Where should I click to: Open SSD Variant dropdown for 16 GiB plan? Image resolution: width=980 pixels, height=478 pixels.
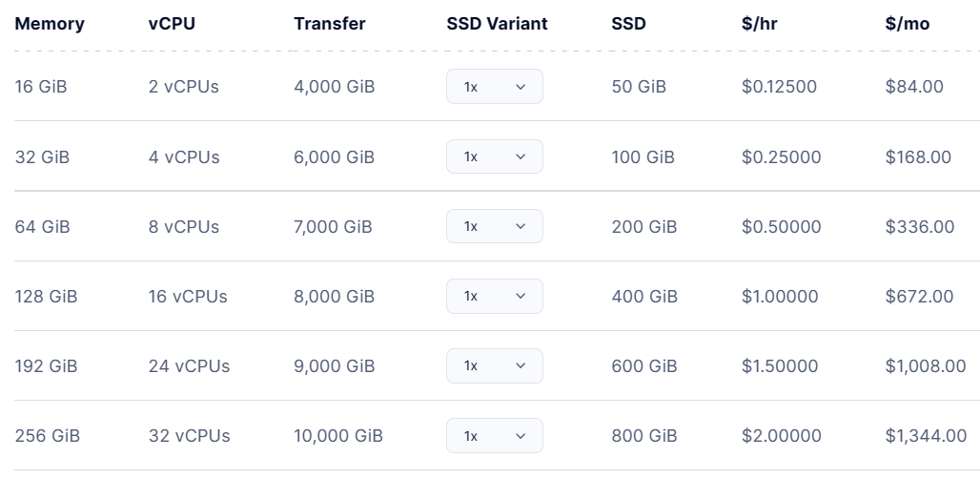494,87
